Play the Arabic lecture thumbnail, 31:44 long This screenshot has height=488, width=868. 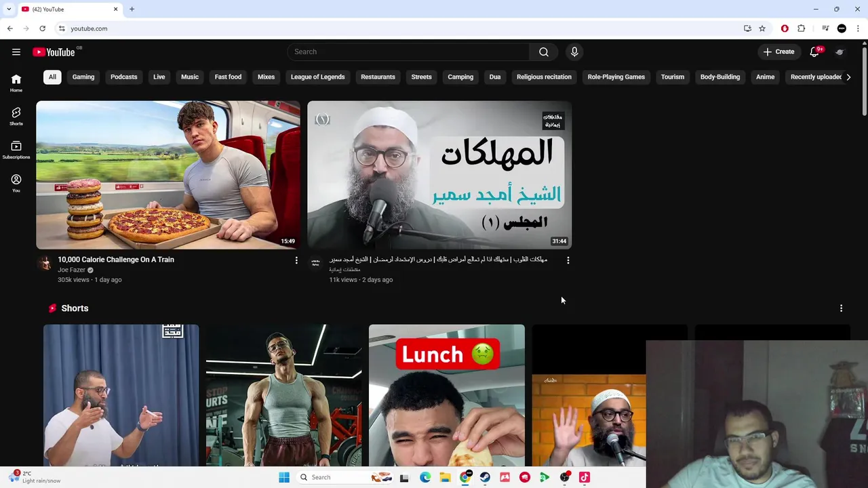pyautogui.click(x=439, y=175)
